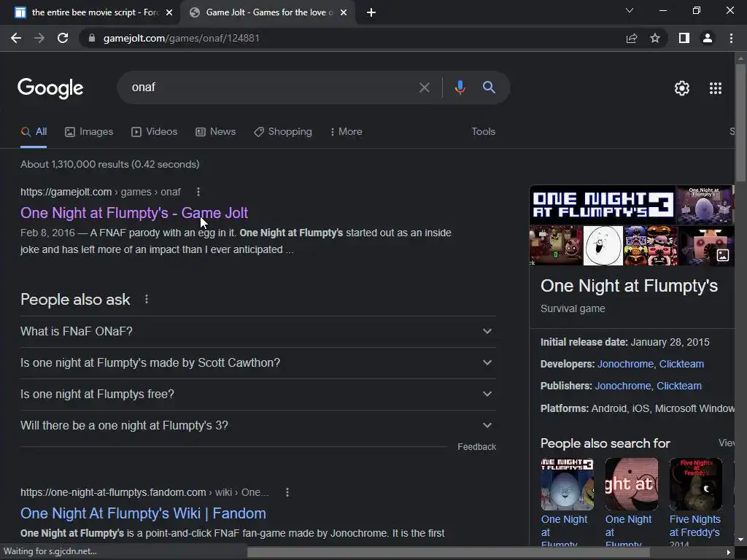
Task: Open the tab search chevron in title bar
Action: click(630, 10)
